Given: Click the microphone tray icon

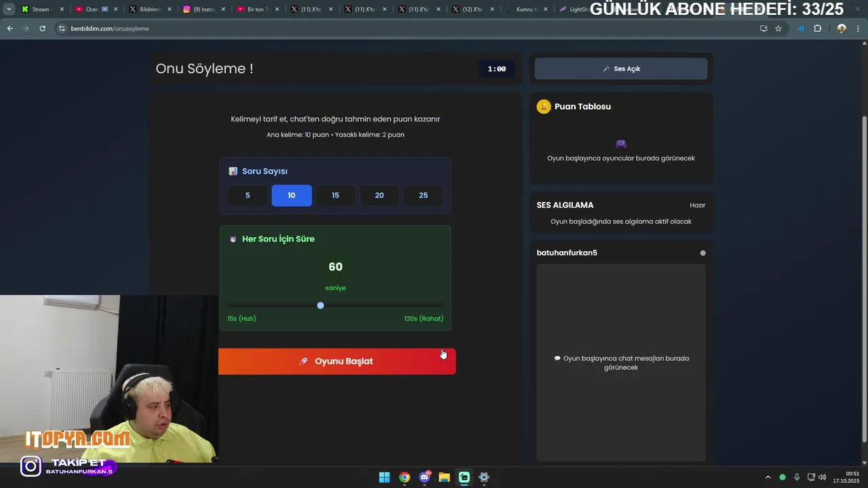Looking at the screenshot, I should [x=797, y=477].
